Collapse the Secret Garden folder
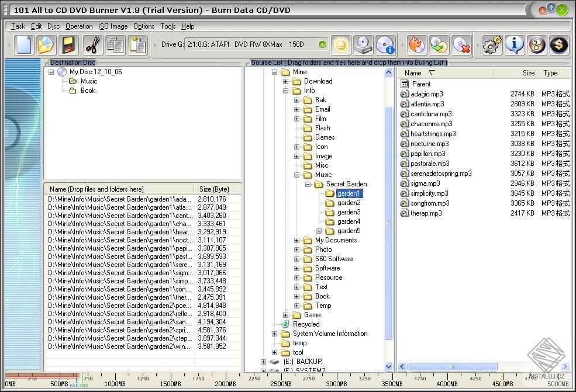 pos(308,183)
